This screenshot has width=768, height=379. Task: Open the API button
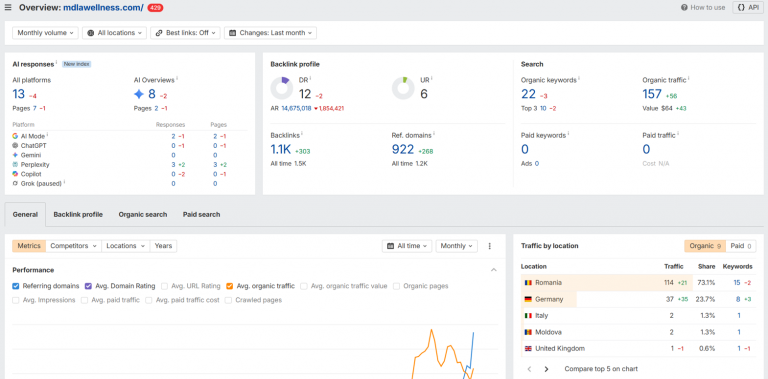747,7
